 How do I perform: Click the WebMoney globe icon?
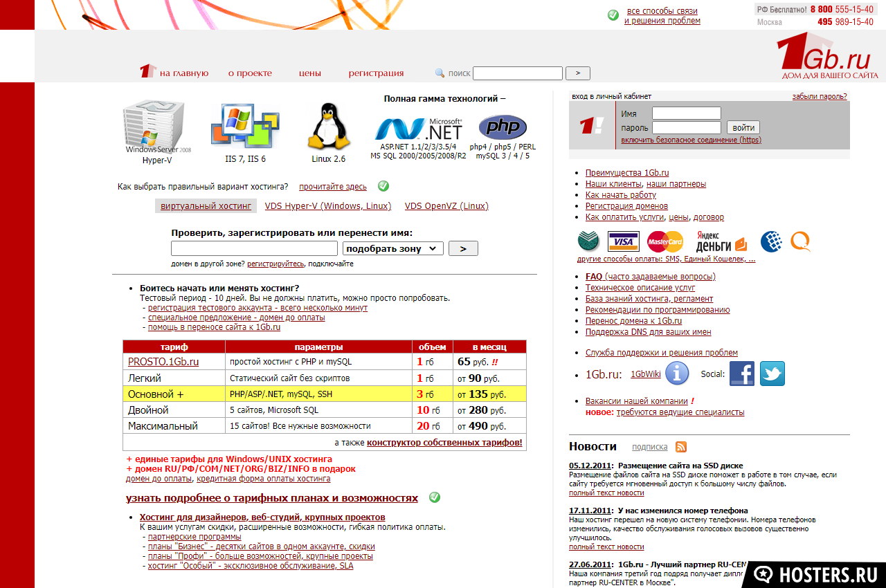[x=772, y=241]
